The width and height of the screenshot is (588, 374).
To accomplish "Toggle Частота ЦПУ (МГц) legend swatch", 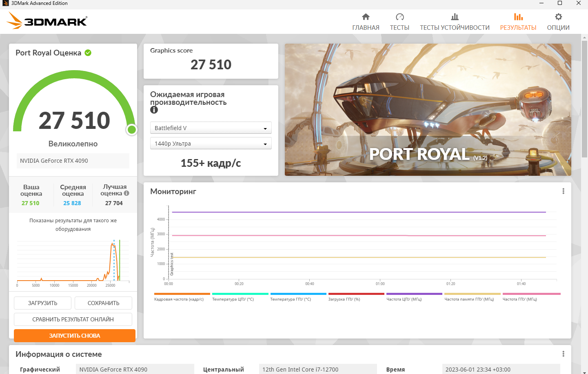I will pyautogui.click(x=414, y=294).
